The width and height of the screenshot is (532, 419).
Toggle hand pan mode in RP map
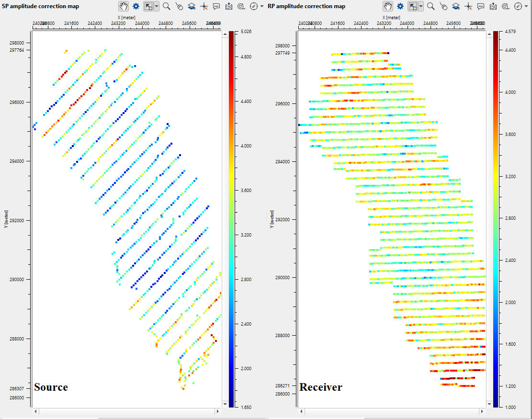[387, 6]
